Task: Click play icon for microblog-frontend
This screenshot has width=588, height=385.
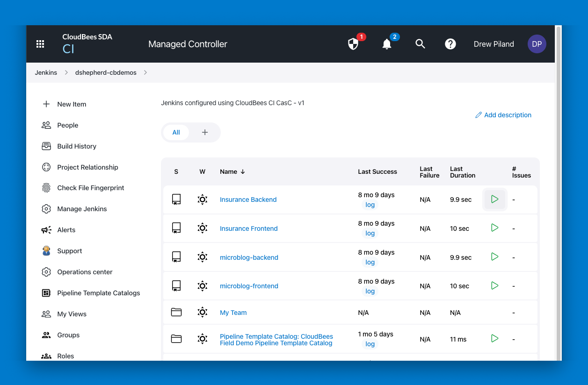Action: click(494, 285)
